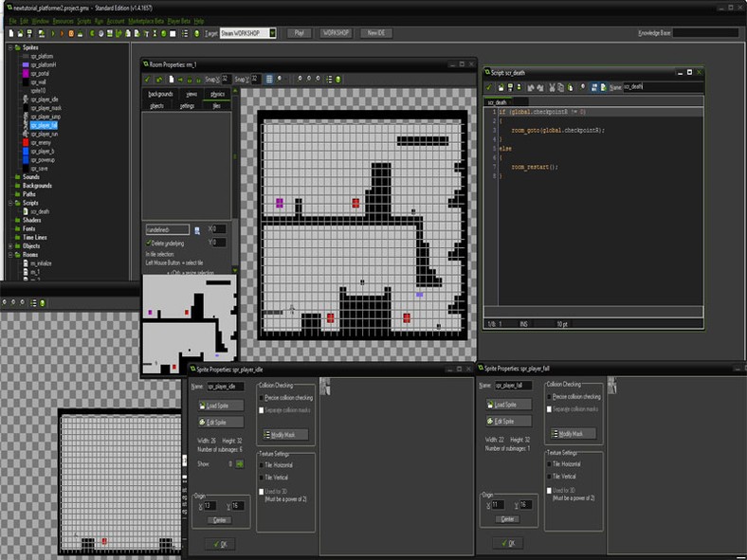Open the Resources menu
This screenshot has width=747, height=560.
64,20
